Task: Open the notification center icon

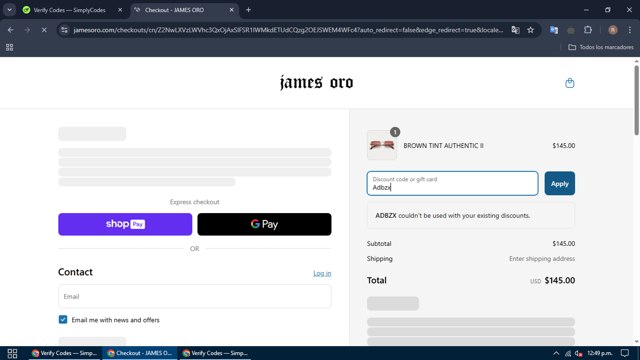Action: point(625,353)
